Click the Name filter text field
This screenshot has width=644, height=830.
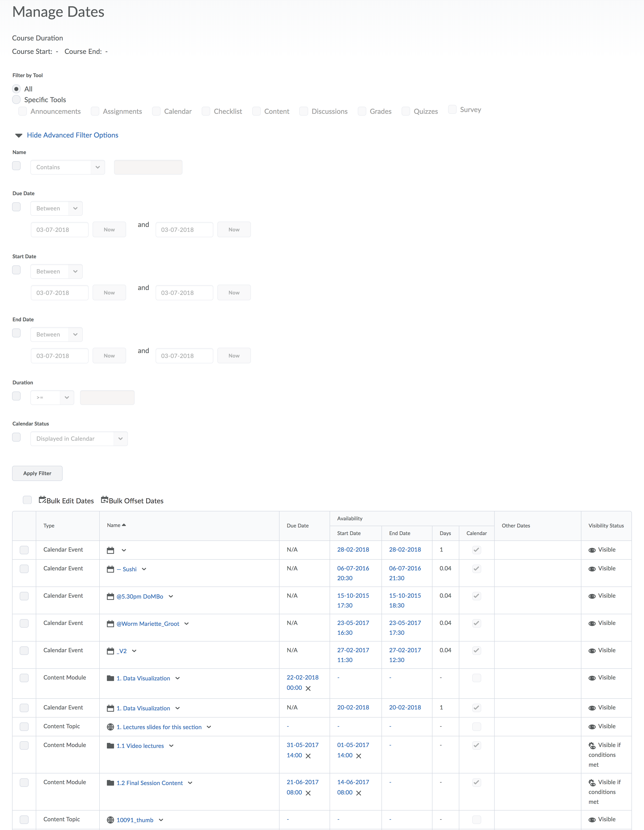click(148, 167)
